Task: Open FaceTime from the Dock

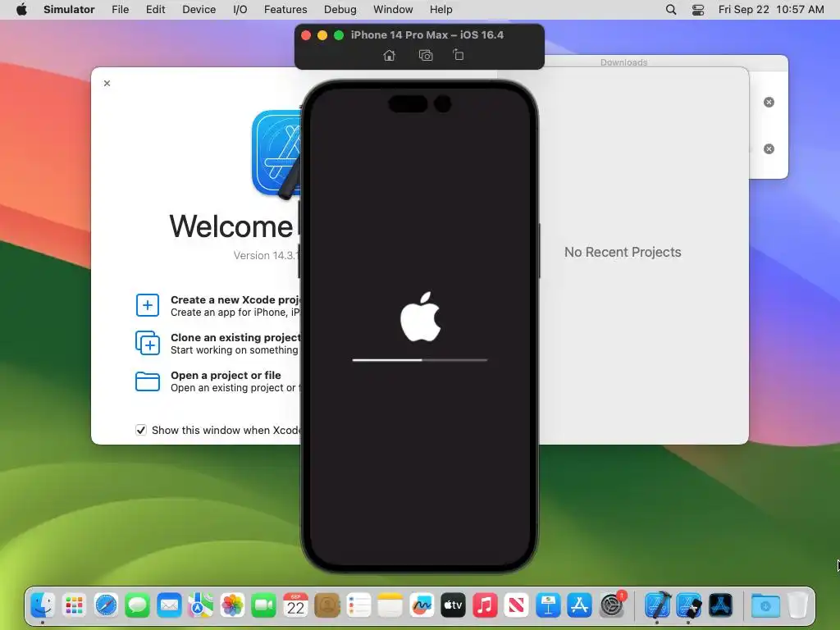Action: (263, 605)
